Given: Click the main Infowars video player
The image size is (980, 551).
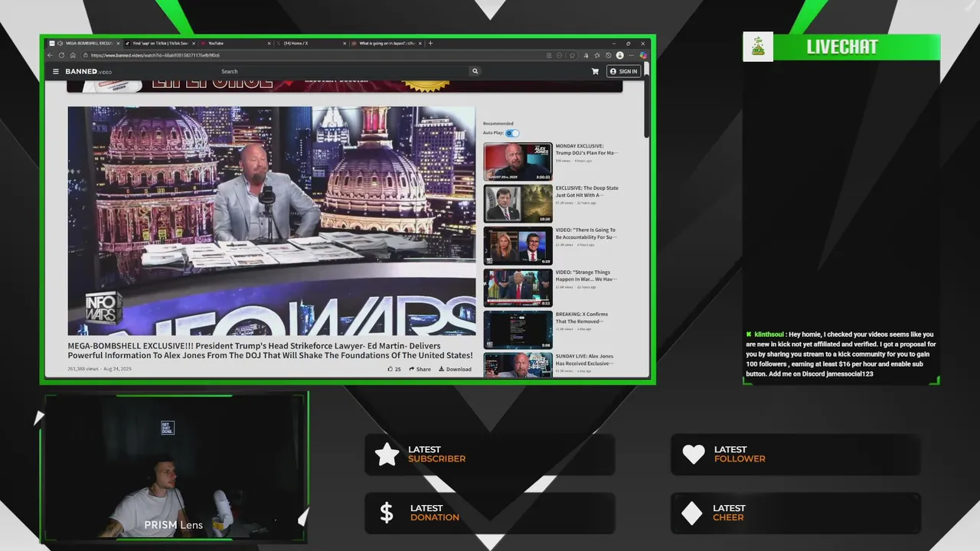Looking at the screenshot, I should 271,220.
